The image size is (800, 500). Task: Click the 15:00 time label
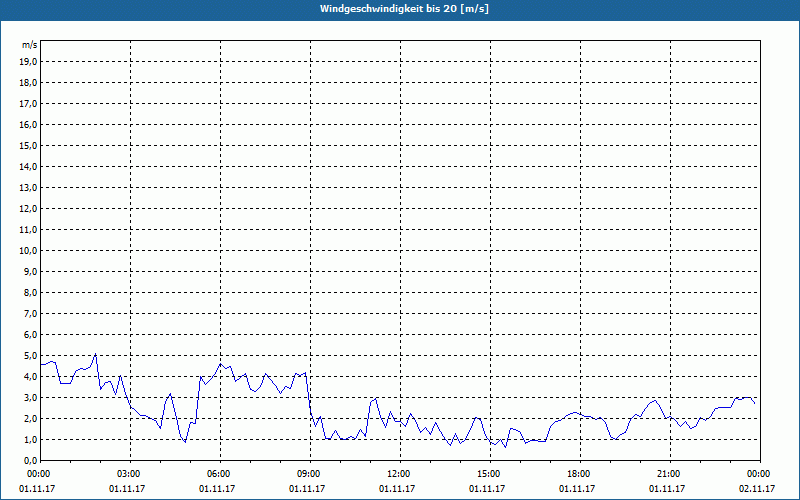tap(490, 474)
